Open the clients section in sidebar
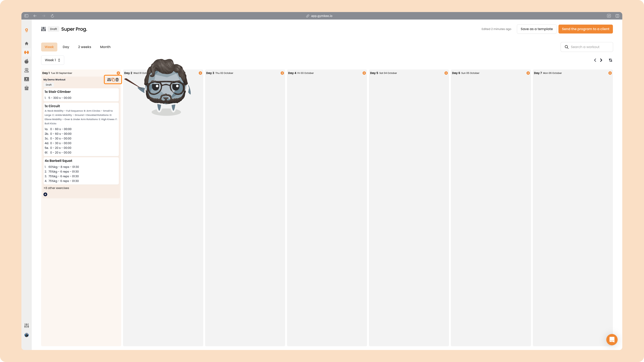The height and width of the screenshot is (362, 644). (x=27, y=70)
